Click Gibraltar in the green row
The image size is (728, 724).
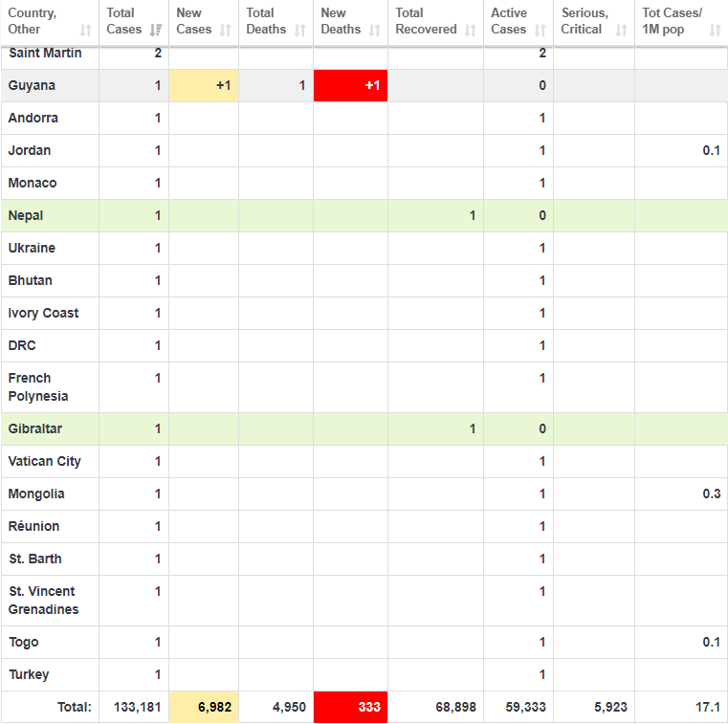[34, 429]
